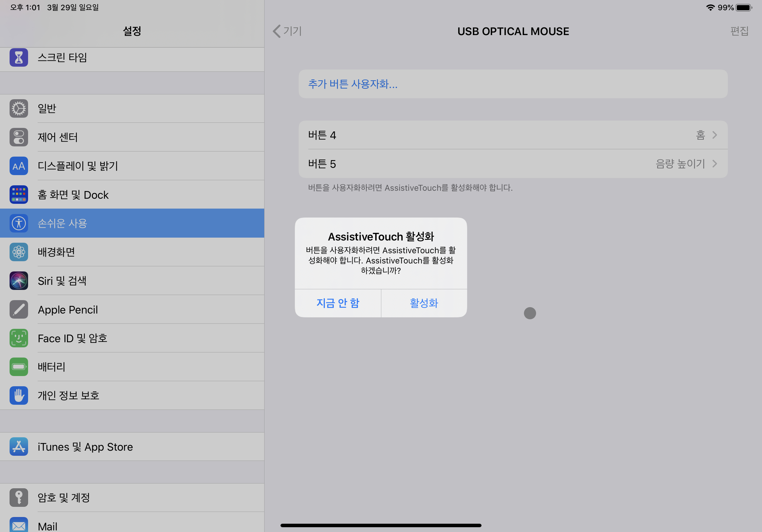Tap the Face ID 및 암호 icon
This screenshot has height=532, width=762.
pos(19,338)
